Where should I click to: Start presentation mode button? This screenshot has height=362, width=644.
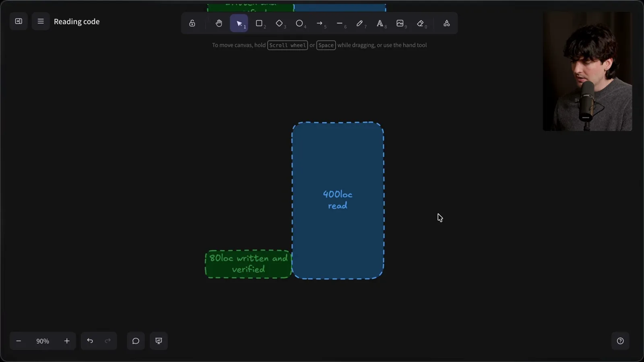(159, 341)
